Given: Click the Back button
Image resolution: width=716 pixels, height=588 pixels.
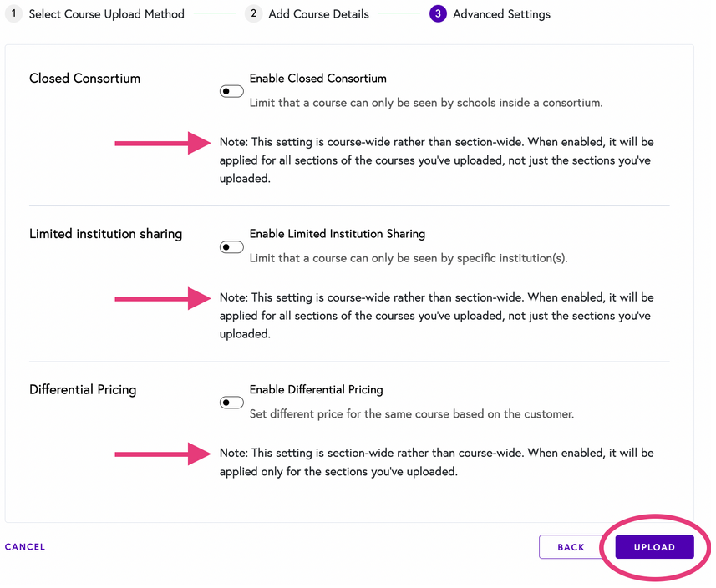Looking at the screenshot, I should click(x=571, y=547).
